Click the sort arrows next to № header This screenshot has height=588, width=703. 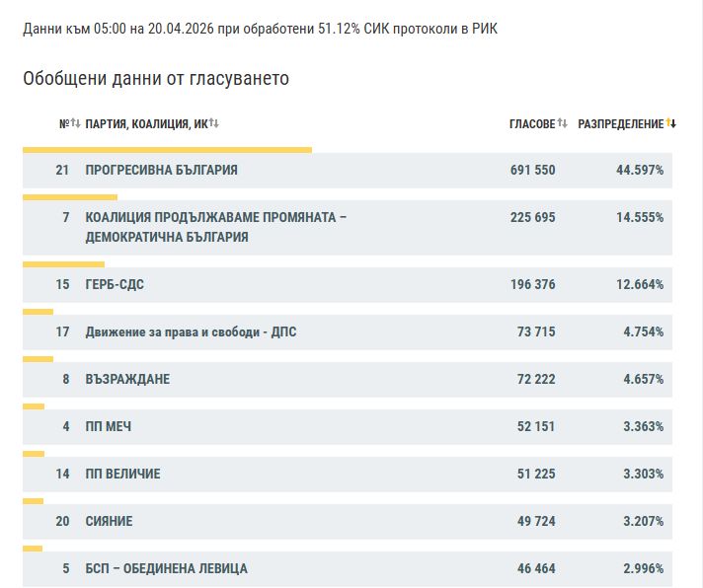[x=75, y=123]
